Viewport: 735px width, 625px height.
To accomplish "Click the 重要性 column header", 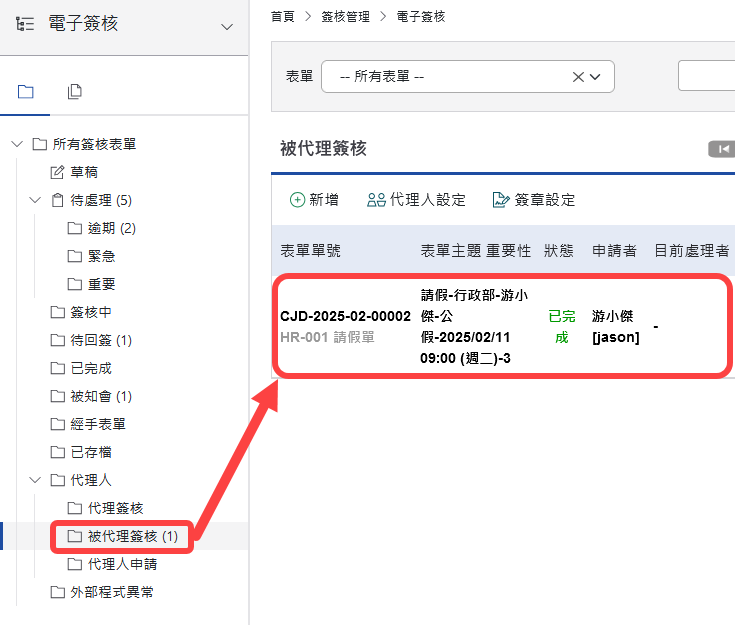I will point(509,251).
